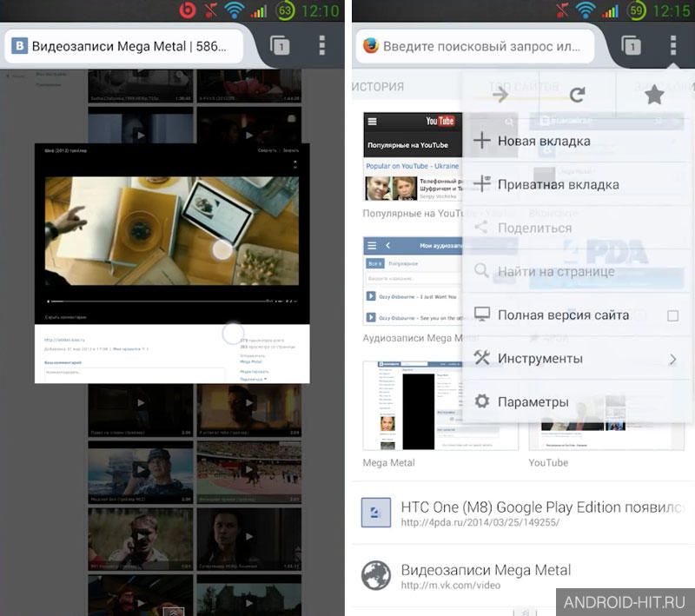Open three-dot menu in left browser

click(322, 45)
